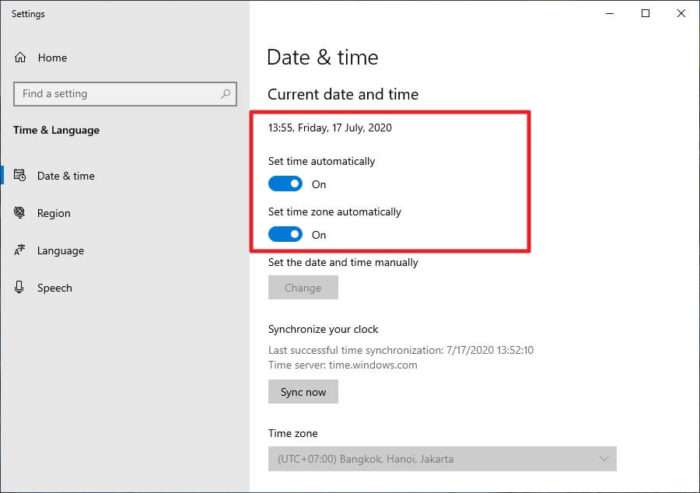Click the search magnifier icon
This screenshot has width=700, height=493.
pos(225,94)
